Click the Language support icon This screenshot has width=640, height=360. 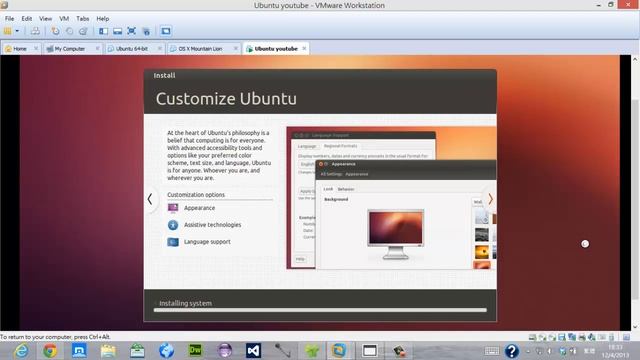click(173, 242)
